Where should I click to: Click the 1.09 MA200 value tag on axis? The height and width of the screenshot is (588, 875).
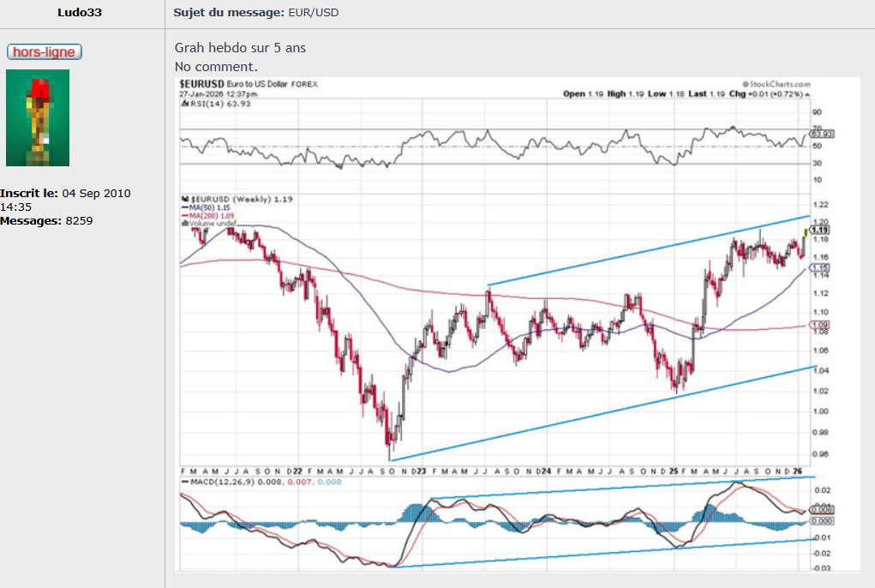point(820,326)
